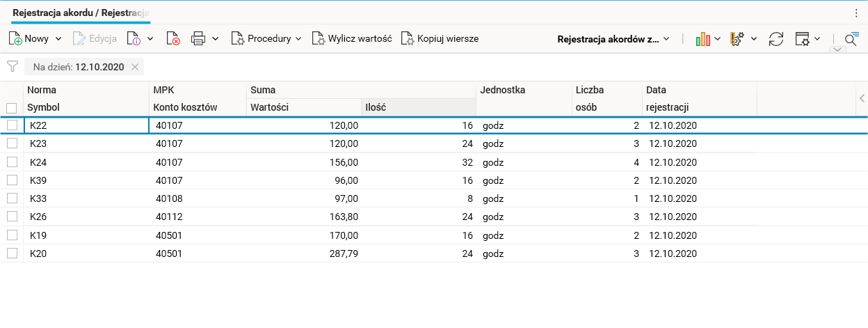Open the search magnifier tool
The width and height of the screenshot is (868, 328).
pyautogui.click(x=851, y=39)
